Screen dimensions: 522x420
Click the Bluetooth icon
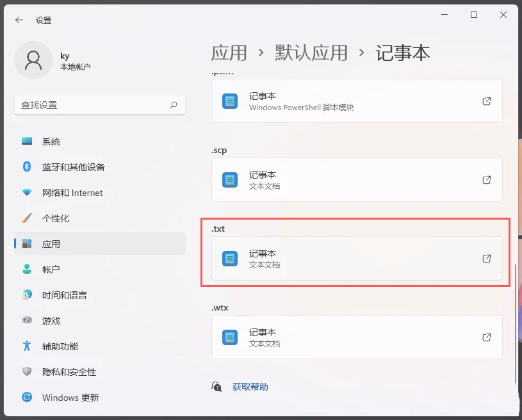27,166
